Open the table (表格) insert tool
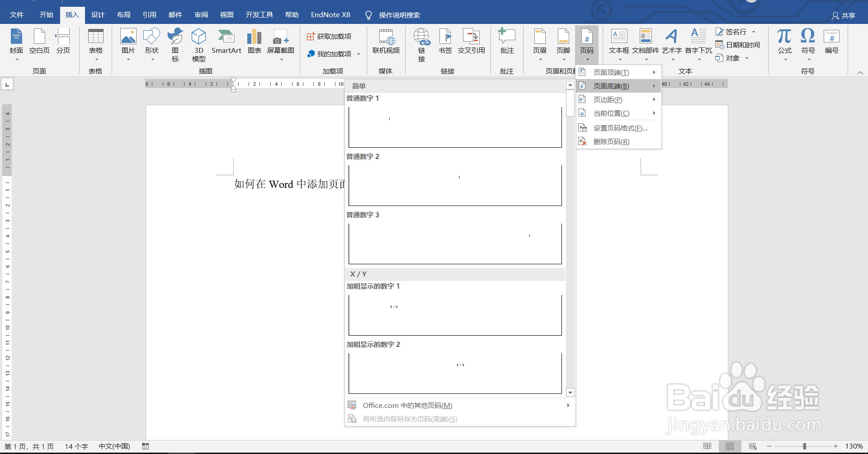Screen dimensions: 868x454 point(95,44)
